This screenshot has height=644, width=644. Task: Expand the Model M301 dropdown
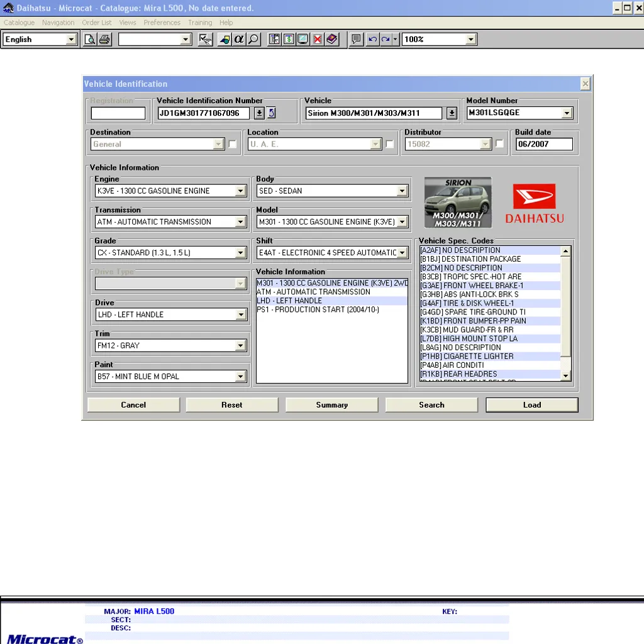pyautogui.click(x=402, y=222)
